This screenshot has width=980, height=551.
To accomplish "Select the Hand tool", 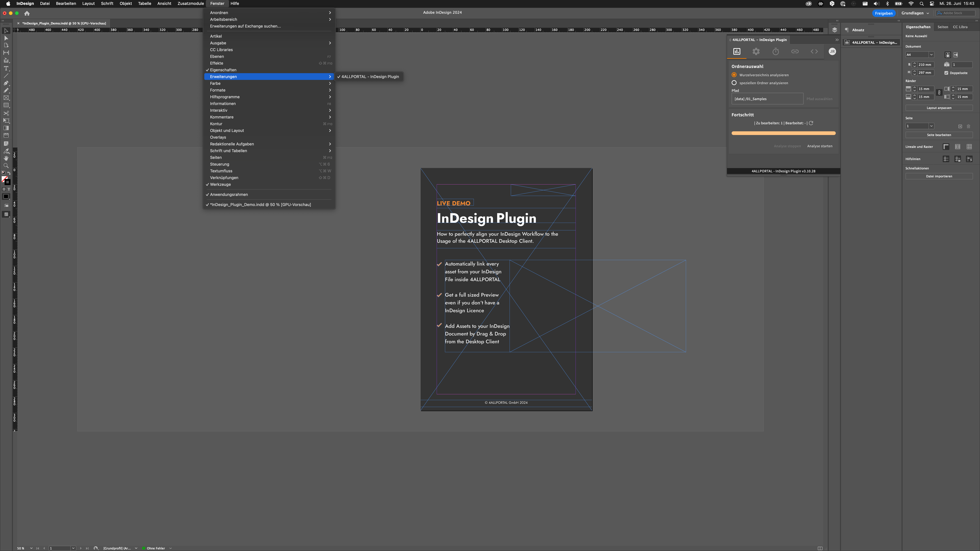I will [x=6, y=158].
